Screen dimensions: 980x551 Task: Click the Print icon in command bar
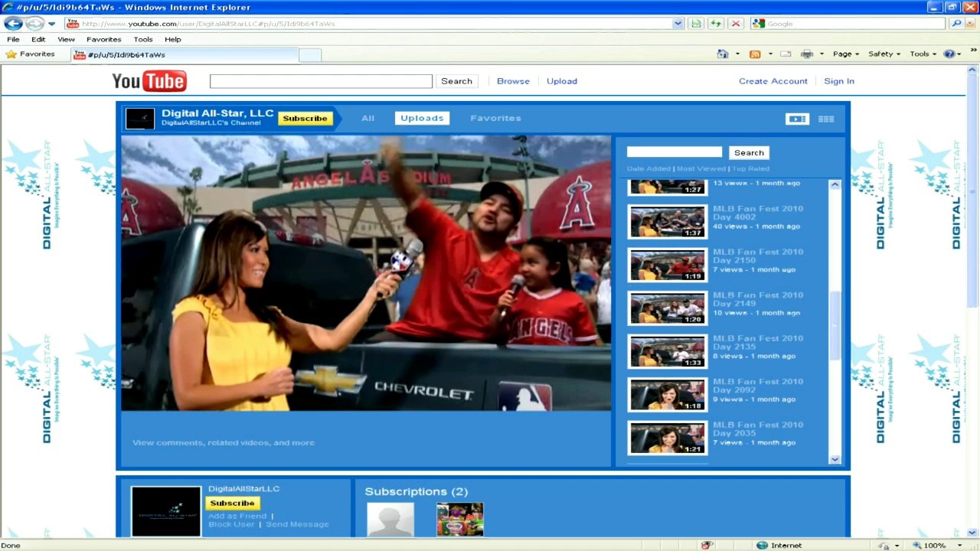pos(806,54)
